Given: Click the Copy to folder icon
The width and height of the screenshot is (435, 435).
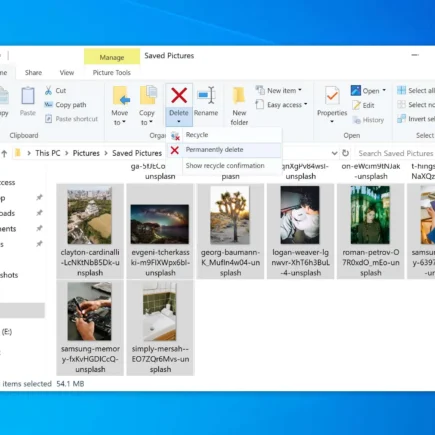Looking at the screenshot, I should point(148,95).
